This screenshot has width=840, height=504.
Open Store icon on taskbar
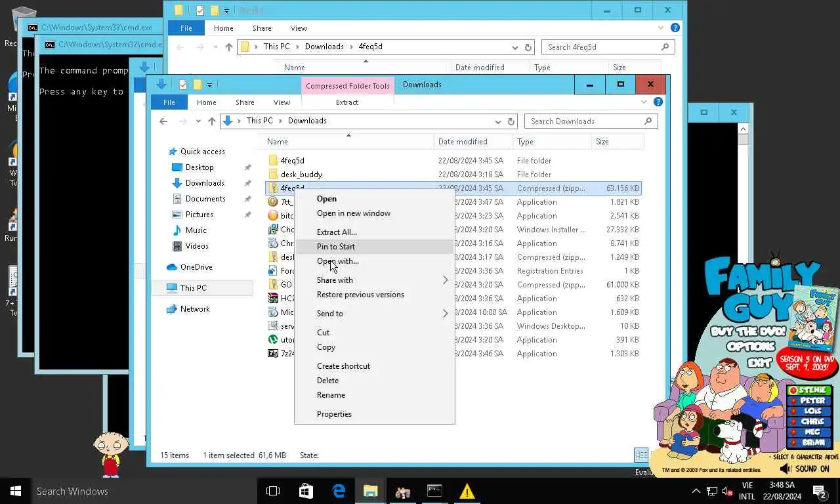tap(306, 491)
